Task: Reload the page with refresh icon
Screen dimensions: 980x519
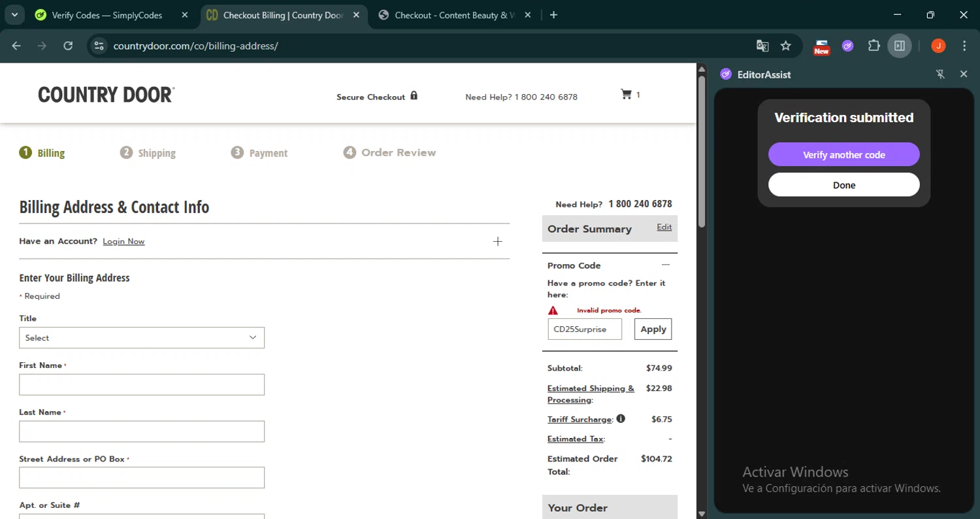Action: (68, 46)
